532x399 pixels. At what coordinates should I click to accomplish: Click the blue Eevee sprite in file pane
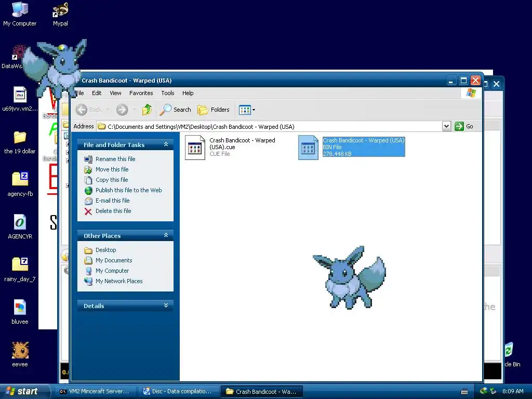(349, 277)
